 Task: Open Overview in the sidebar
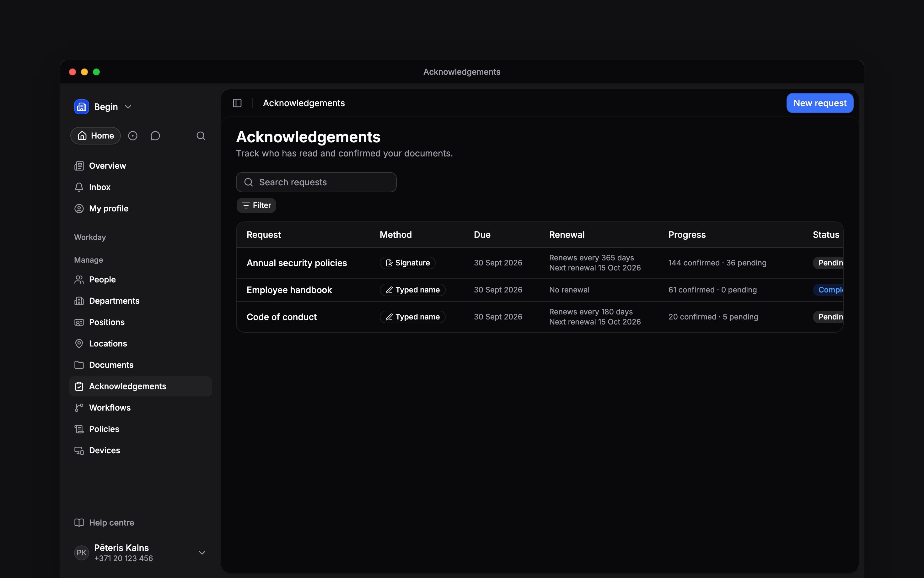(140, 166)
